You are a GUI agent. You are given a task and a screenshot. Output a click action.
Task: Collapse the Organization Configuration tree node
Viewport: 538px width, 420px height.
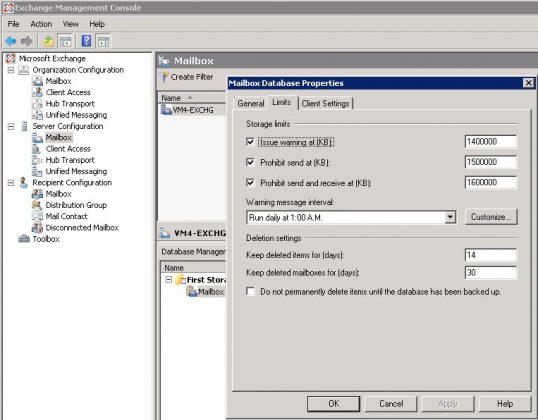[x=11, y=70]
